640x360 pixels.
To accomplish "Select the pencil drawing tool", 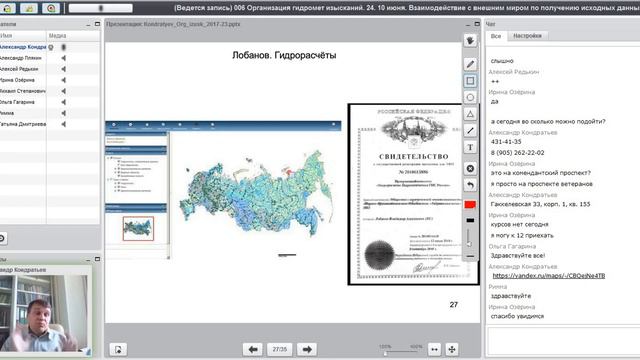I will 470,64.
